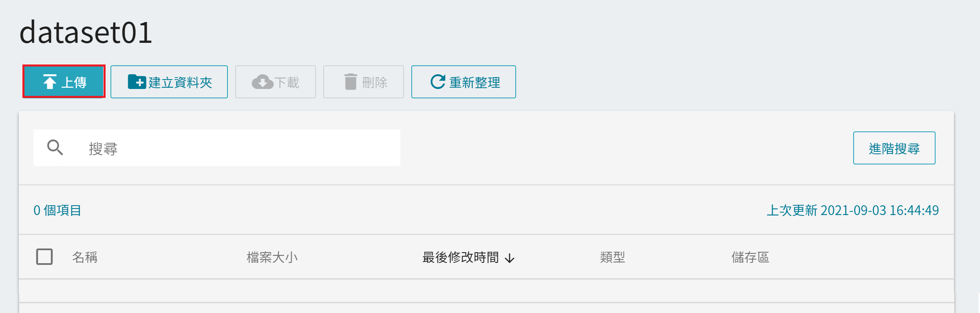Click the 上傳 button label
980x313 pixels.
pos(74,82)
